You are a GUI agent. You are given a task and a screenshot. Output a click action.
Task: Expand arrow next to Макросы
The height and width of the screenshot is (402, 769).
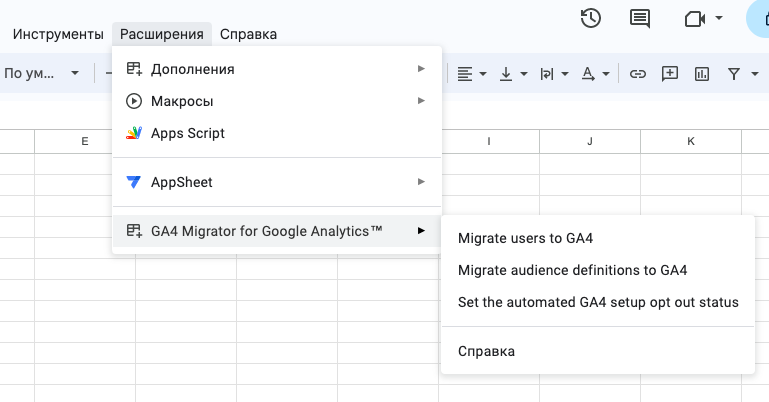pos(421,100)
